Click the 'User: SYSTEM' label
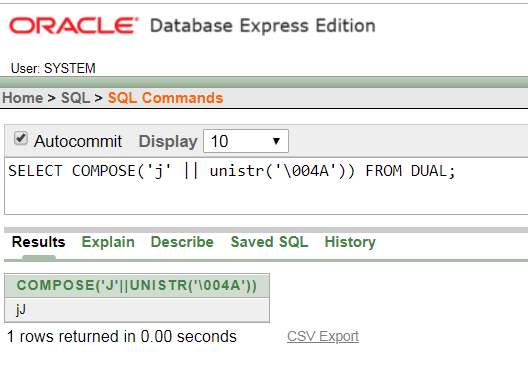Image resolution: width=528 pixels, height=375 pixels. click(53, 68)
